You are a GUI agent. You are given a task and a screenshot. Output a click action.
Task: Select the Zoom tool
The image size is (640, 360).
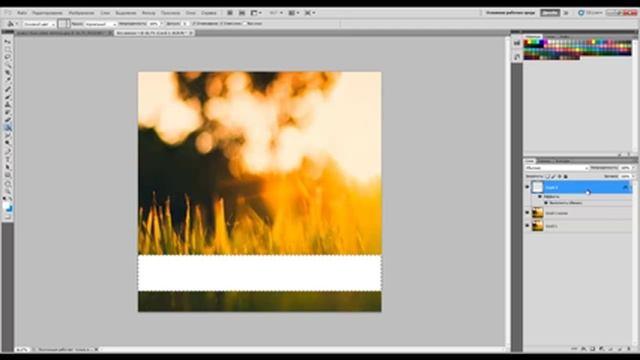coord(8,190)
